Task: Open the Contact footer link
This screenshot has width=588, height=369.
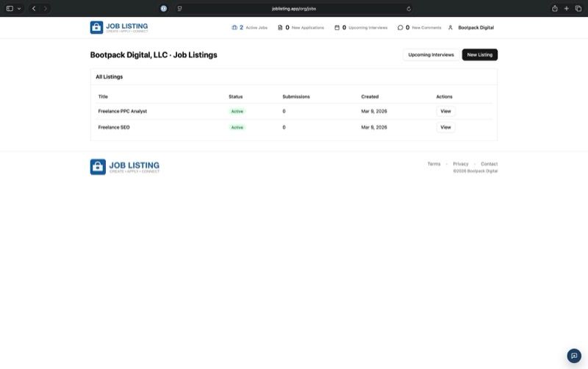Action: pos(489,164)
